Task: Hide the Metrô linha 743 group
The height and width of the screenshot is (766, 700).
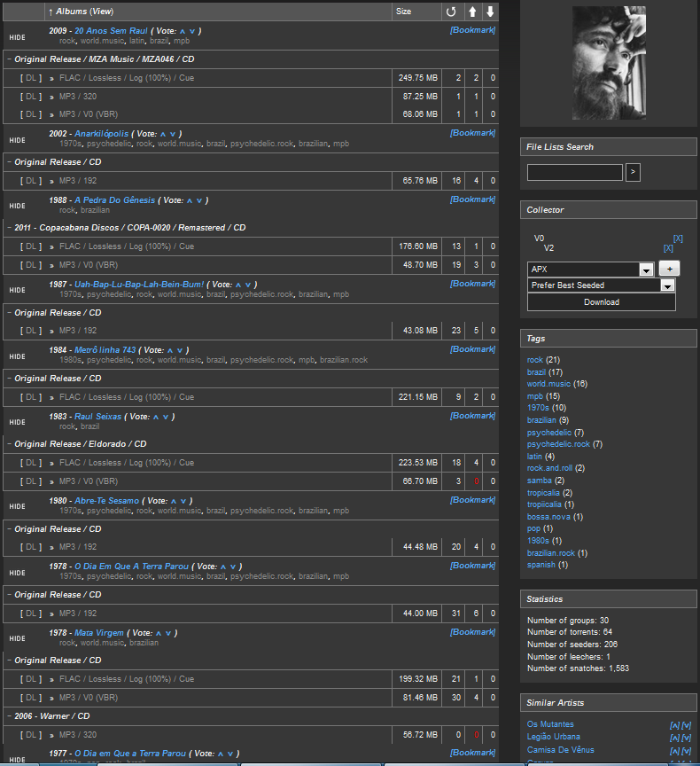Action: (x=17, y=356)
